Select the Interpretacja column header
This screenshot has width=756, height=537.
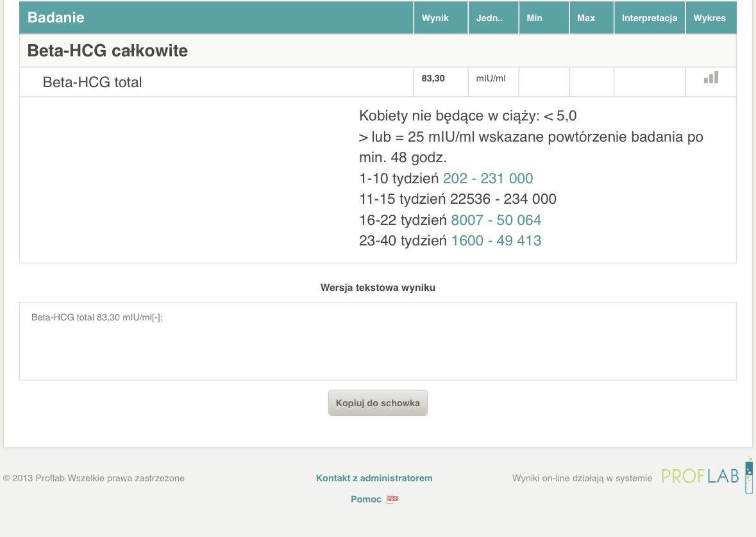650,18
